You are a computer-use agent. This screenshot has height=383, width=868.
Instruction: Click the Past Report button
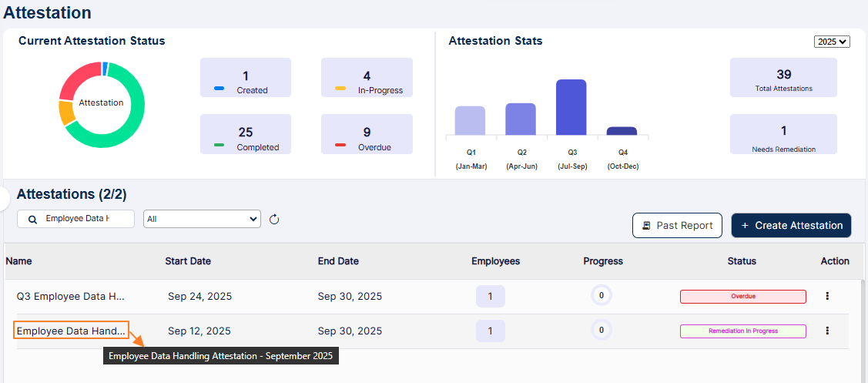click(677, 226)
